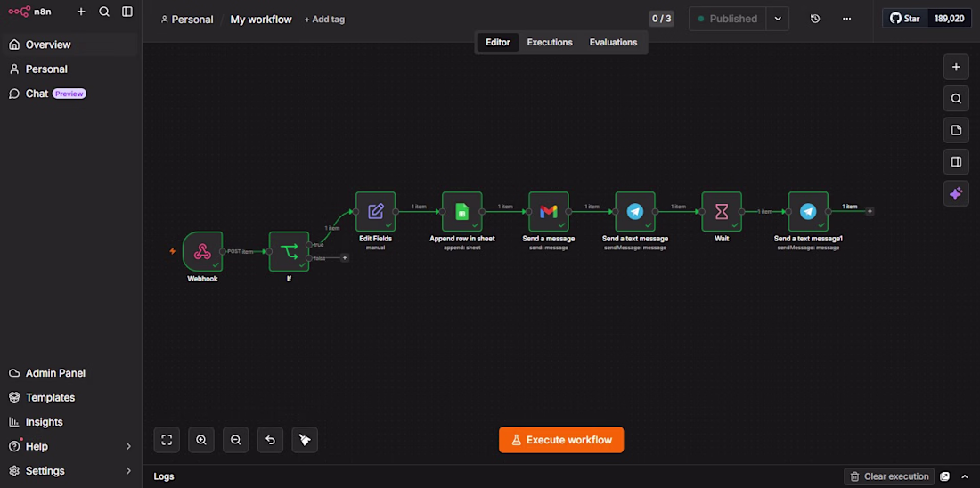Open the Chat preview page
Viewport: 980px width, 488px height.
click(71, 94)
